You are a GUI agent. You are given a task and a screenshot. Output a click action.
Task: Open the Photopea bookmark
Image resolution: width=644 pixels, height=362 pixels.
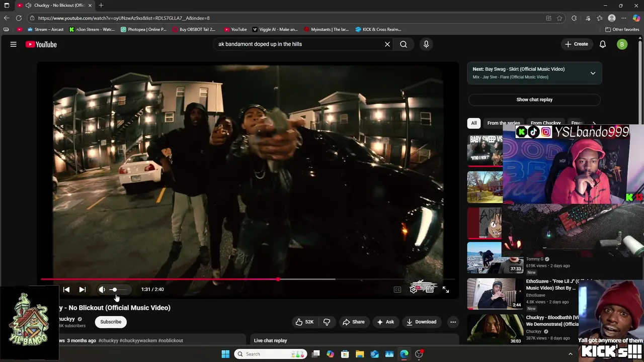pyautogui.click(x=144, y=29)
